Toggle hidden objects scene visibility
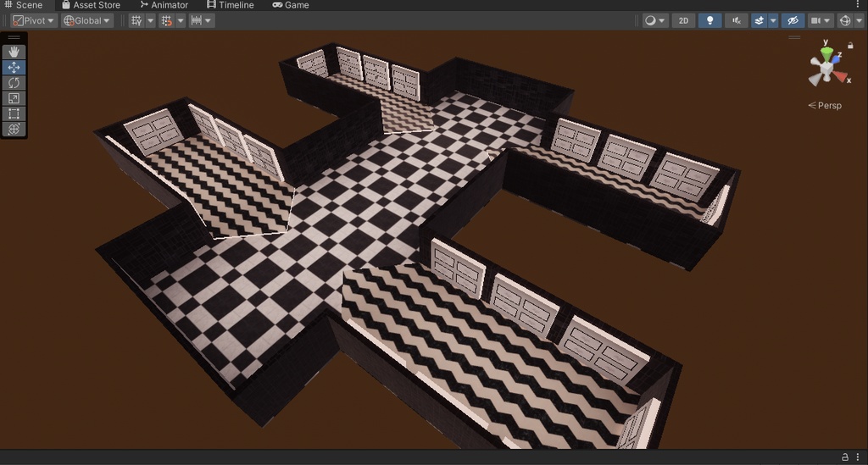The image size is (868, 465). coord(793,20)
